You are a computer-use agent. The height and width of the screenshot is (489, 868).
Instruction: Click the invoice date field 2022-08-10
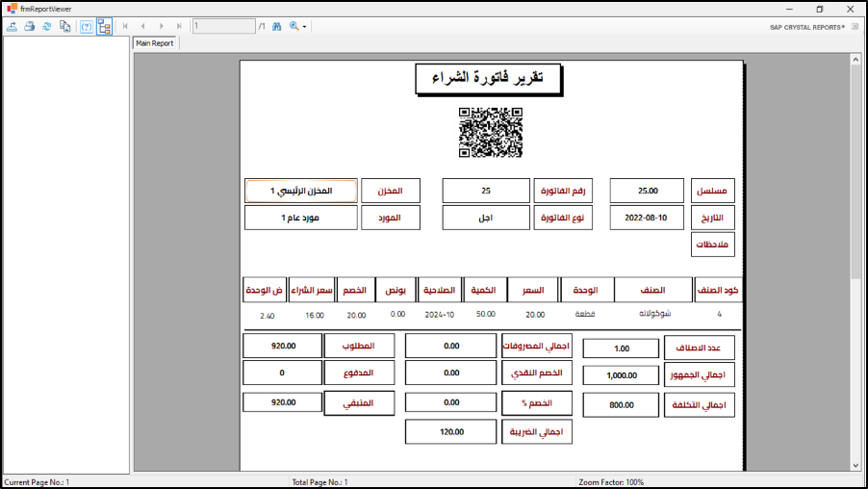(647, 218)
